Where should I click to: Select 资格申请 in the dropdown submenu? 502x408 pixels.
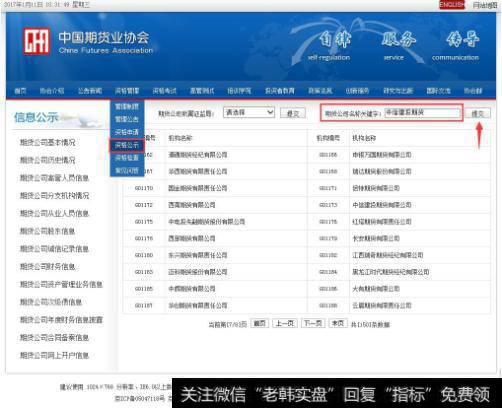pyautogui.click(x=127, y=132)
